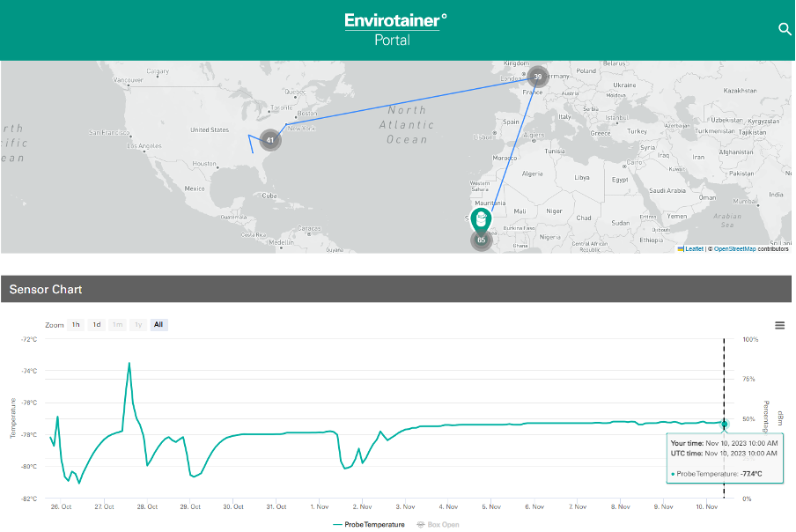Click the Sensor Chart panel header
This screenshot has height=532, width=796.
click(x=396, y=290)
